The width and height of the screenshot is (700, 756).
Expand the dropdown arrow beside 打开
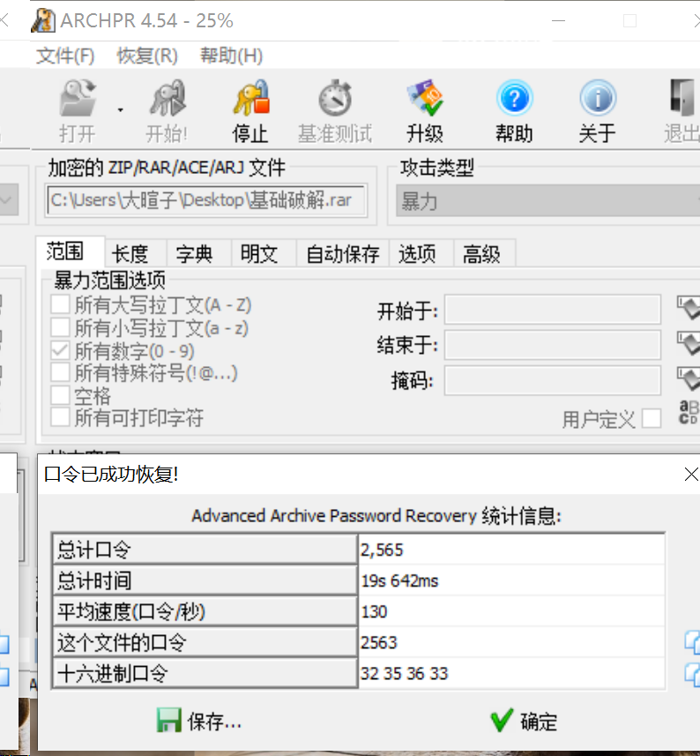point(120,110)
